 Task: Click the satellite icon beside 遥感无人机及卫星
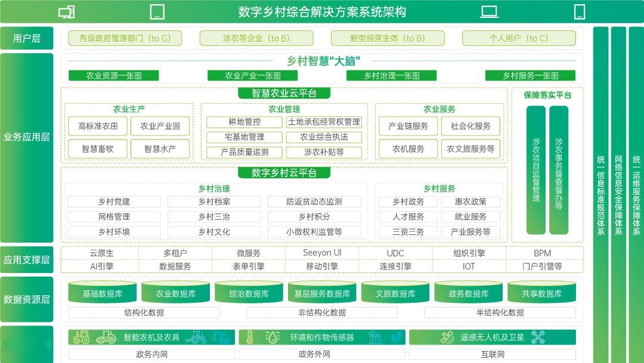tap(447, 337)
